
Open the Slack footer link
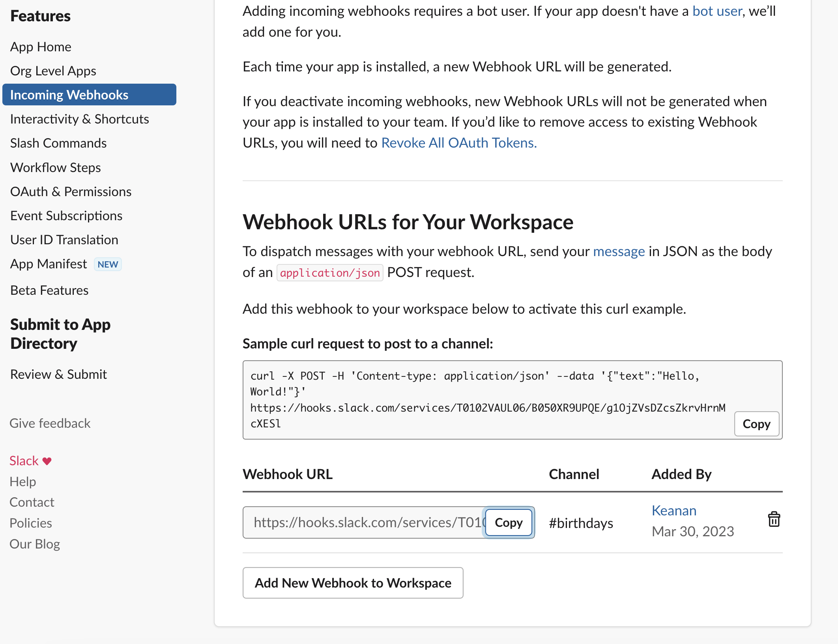click(24, 461)
